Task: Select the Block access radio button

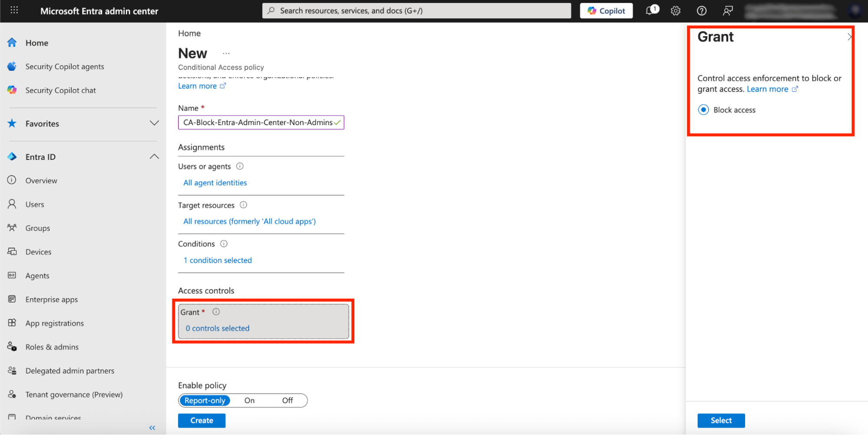Action: click(703, 110)
